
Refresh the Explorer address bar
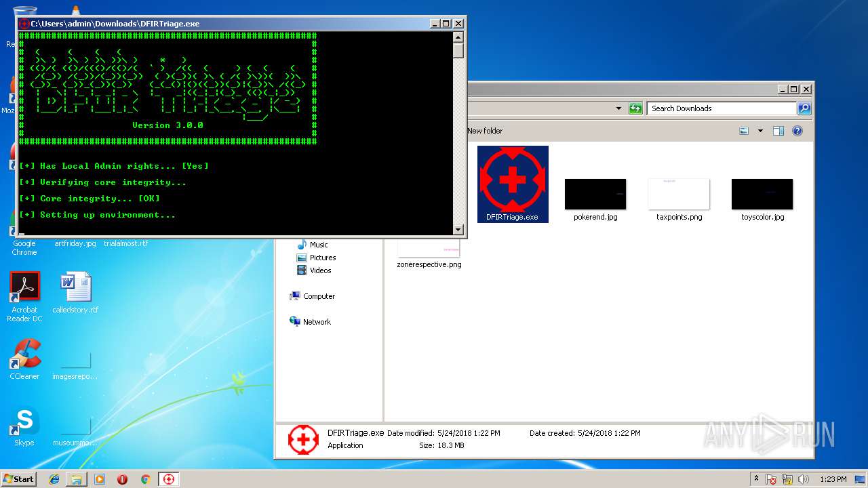tap(635, 108)
